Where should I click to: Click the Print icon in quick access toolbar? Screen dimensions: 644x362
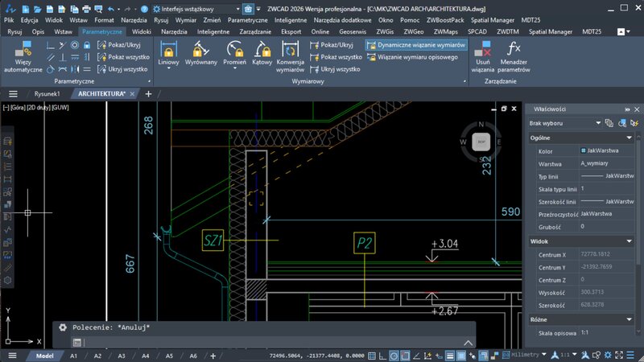coord(86,9)
